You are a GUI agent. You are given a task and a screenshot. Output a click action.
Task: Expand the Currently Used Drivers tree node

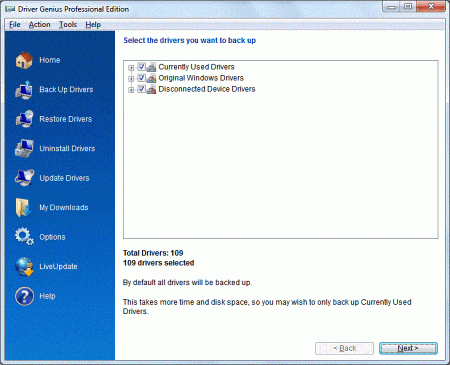click(131, 68)
